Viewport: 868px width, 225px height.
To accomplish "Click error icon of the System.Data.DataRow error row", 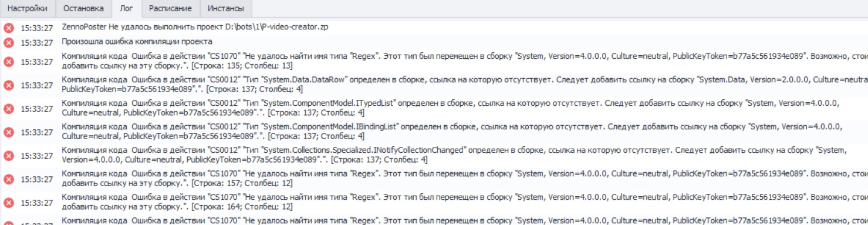I will 9,85.
